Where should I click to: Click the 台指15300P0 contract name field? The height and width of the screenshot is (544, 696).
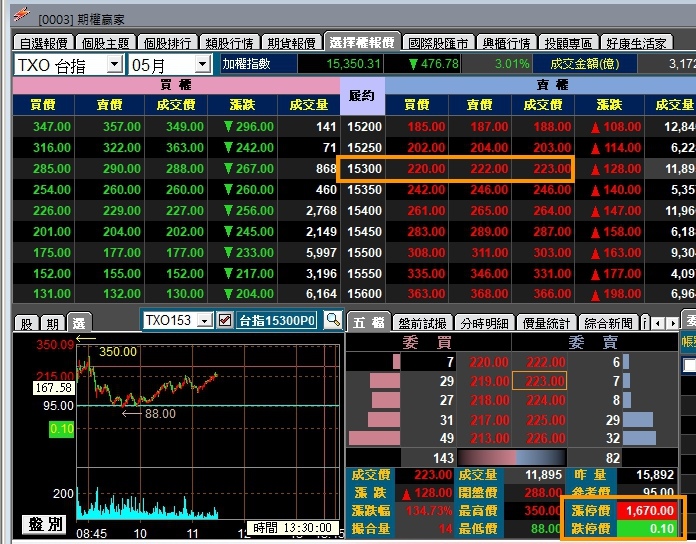pos(277,320)
